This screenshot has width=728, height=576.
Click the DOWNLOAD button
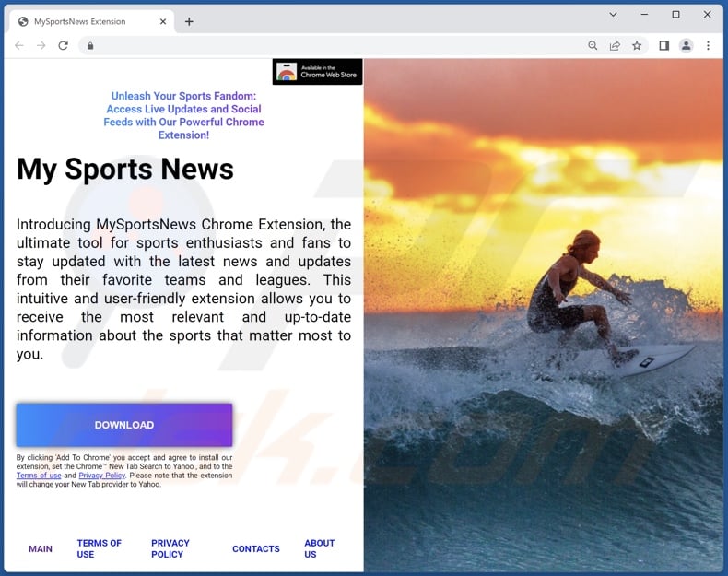(124, 425)
